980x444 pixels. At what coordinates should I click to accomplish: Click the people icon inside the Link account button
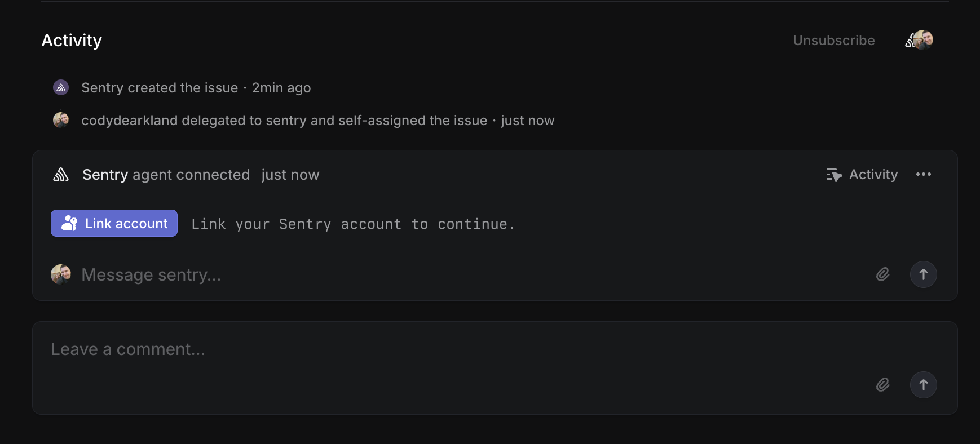[x=69, y=223]
